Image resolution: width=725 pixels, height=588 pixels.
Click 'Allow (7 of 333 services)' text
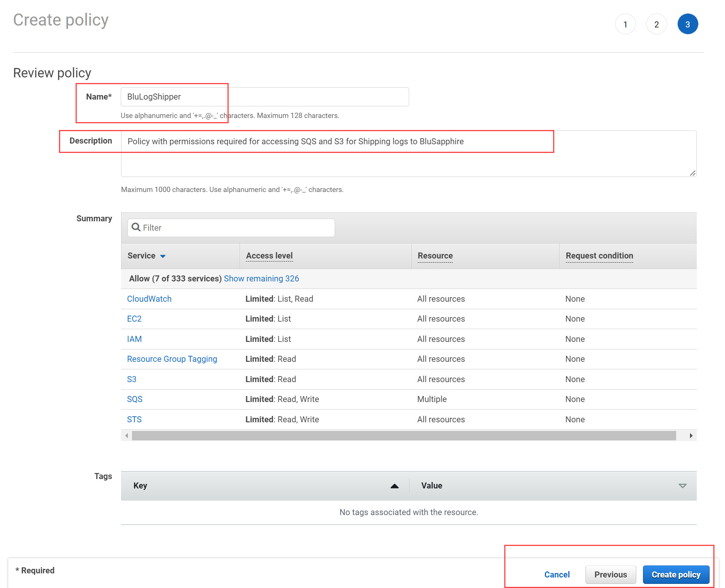tap(175, 278)
